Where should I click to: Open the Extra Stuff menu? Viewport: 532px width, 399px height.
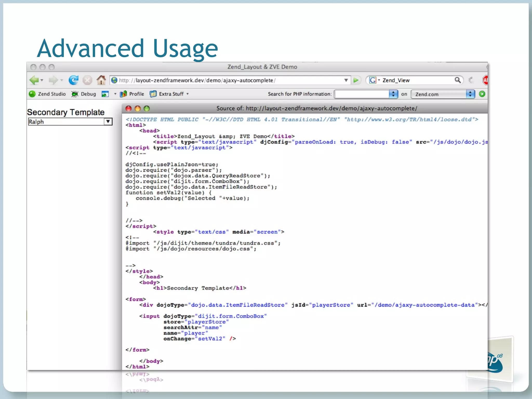click(169, 94)
